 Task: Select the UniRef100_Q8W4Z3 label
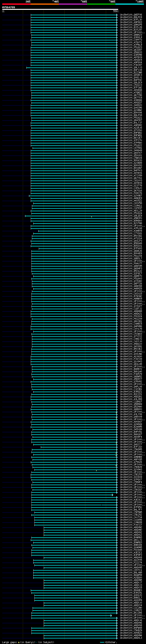[131, 35]
